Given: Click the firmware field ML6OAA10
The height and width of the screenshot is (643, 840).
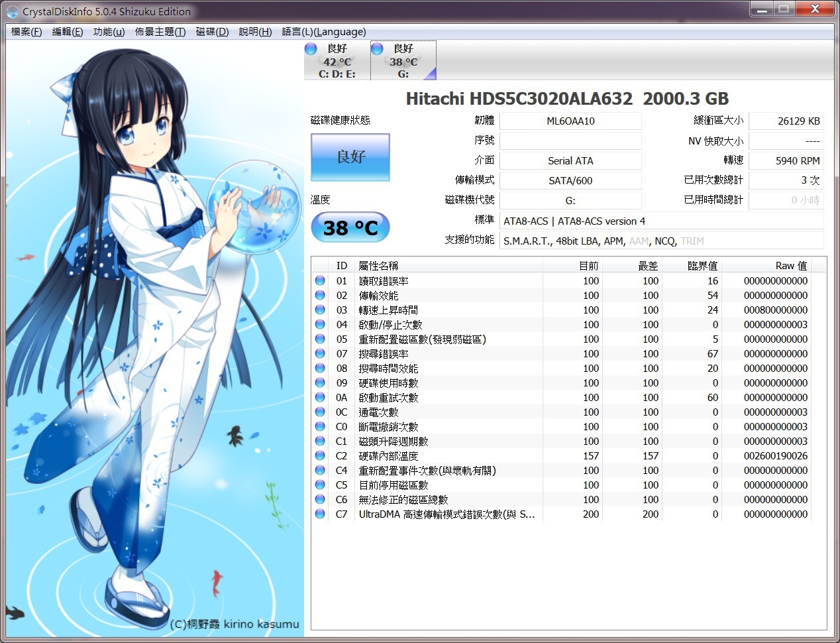Looking at the screenshot, I should (x=570, y=121).
